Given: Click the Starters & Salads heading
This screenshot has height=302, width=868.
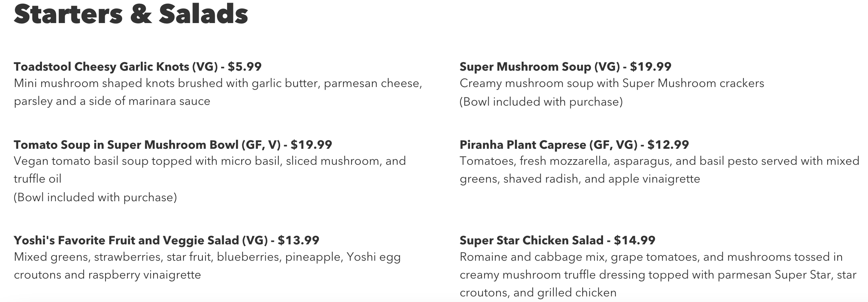Looking at the screenshot, I should tap(131, 14).
